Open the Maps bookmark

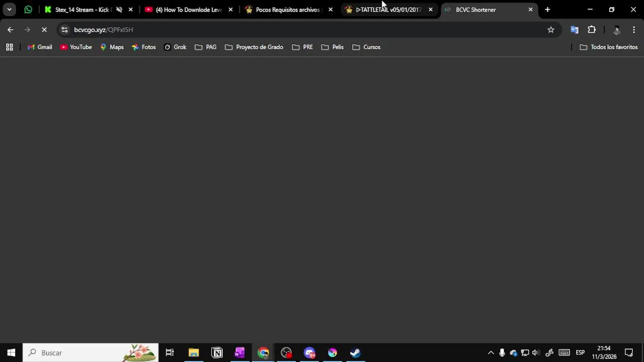coord(112,47)
